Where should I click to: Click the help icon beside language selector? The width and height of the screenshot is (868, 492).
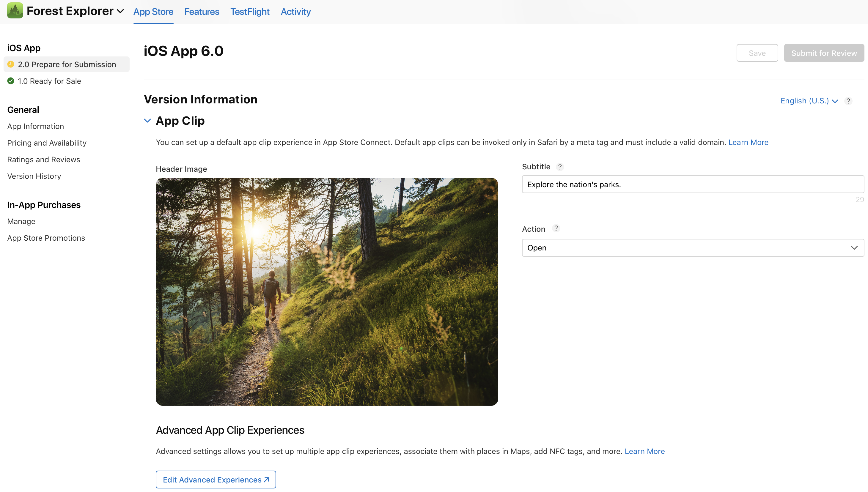(848, 101)
